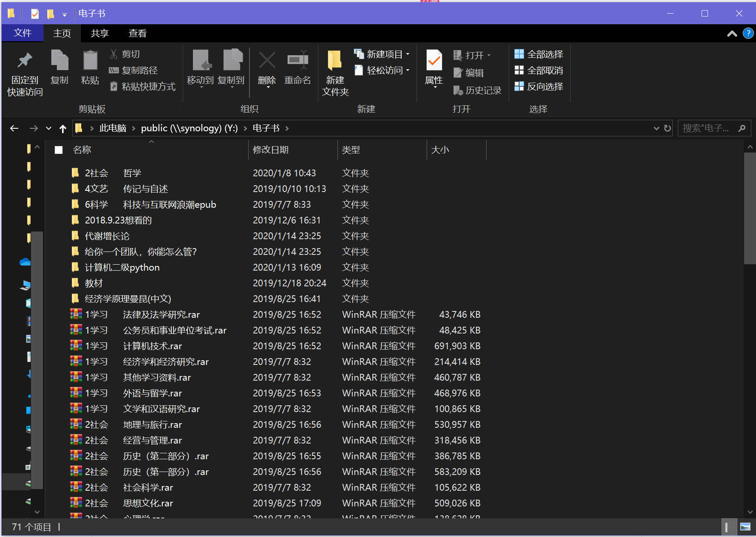Screen dimensions: 756x537
Task: Click 电子书 in the address breadcrumb
Action: (266, 128)
